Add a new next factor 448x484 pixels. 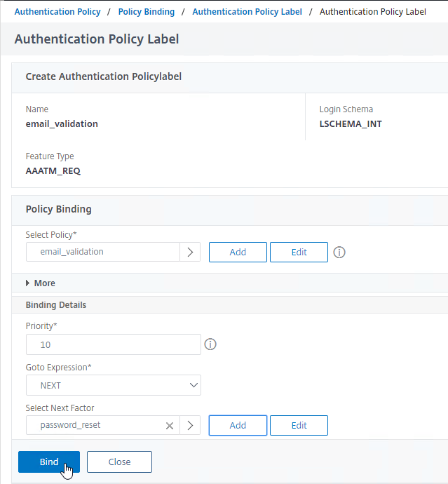[x=238, y=425]
